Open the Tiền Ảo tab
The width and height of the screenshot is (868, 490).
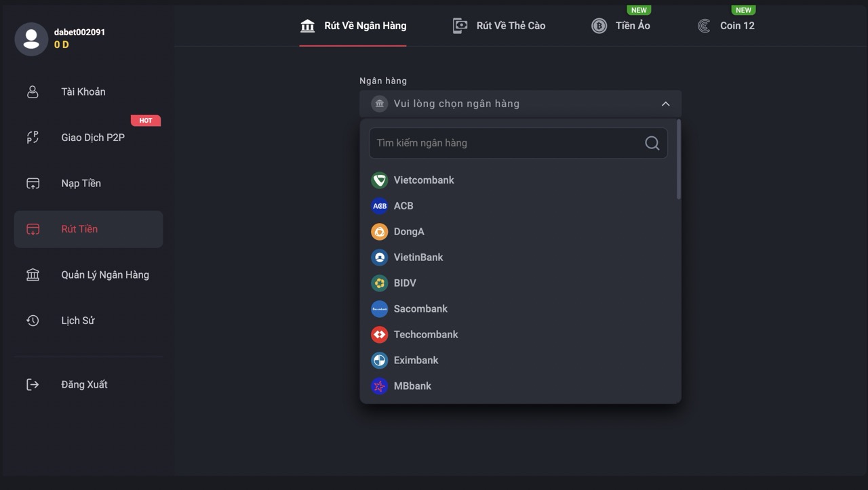(620, 26)
